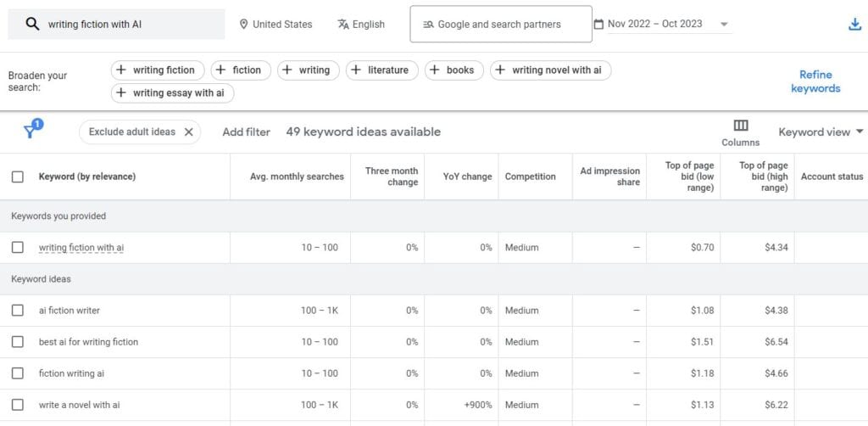Screen dimensions: 868x426
Task: Click keyword 'writing fiction with ai'
Action: tap(81, 248)
